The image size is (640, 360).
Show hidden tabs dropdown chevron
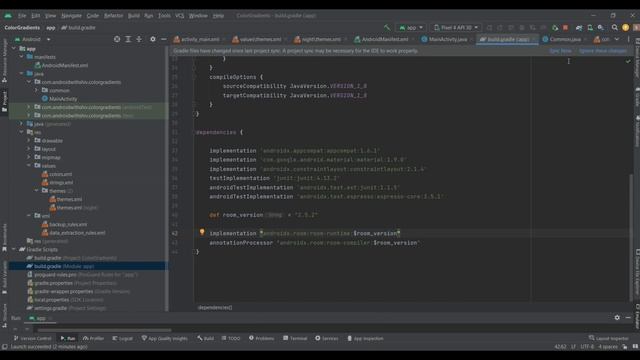pyautogui.click(x=617, y=39)
